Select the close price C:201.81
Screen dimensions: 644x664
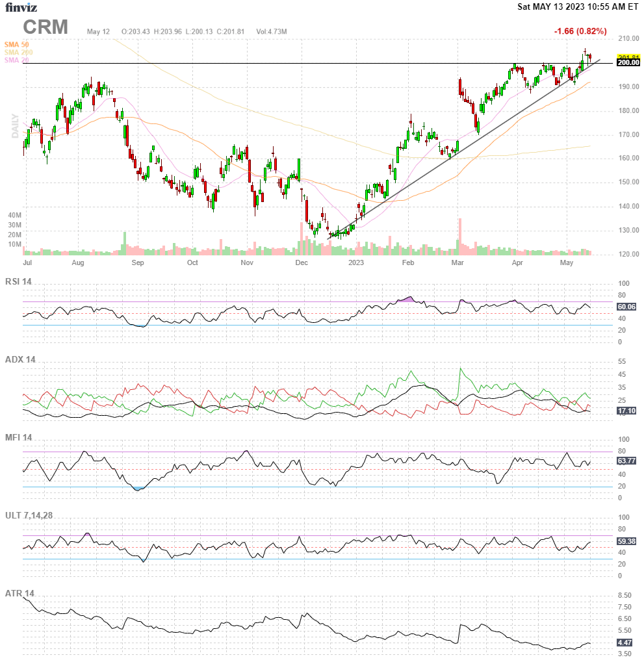[x=231, y=32]
